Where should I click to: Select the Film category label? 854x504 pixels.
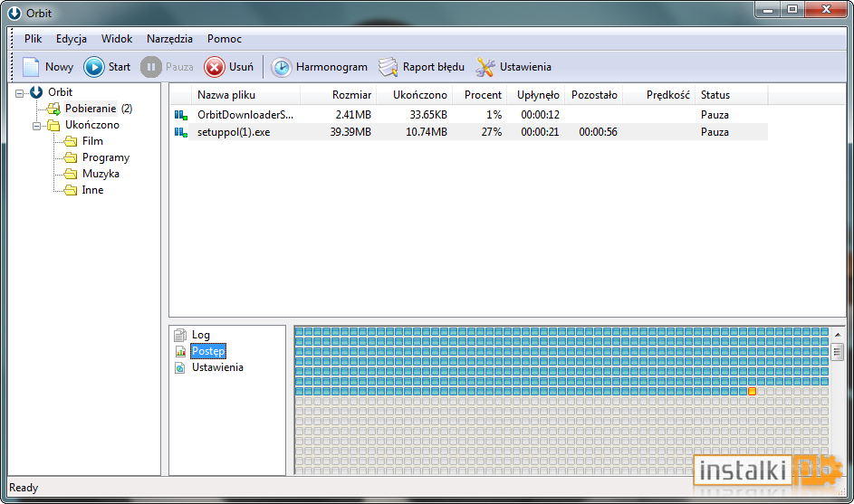pyautogui.click(x=92, y=141)
